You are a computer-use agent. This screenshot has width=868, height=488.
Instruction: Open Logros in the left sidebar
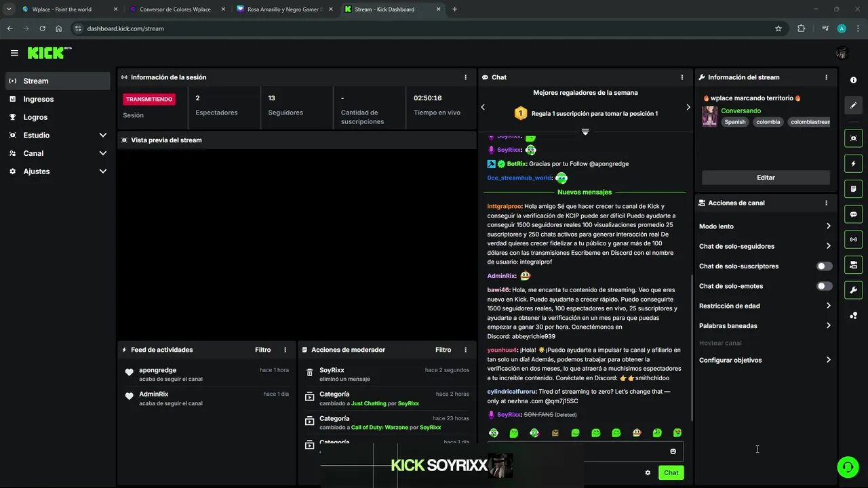pos(58,117)
